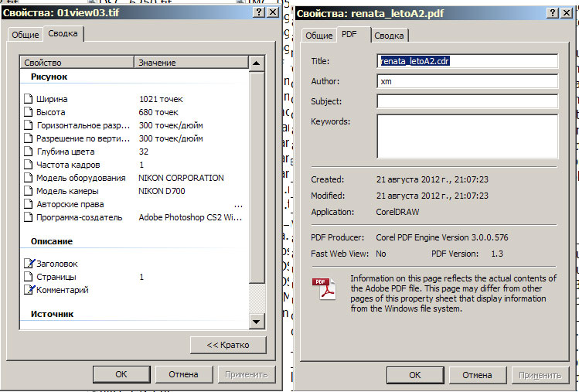The image size is (579, 392).
Task: Click the icon beside Модель камеры row
Action: point(28,191)
